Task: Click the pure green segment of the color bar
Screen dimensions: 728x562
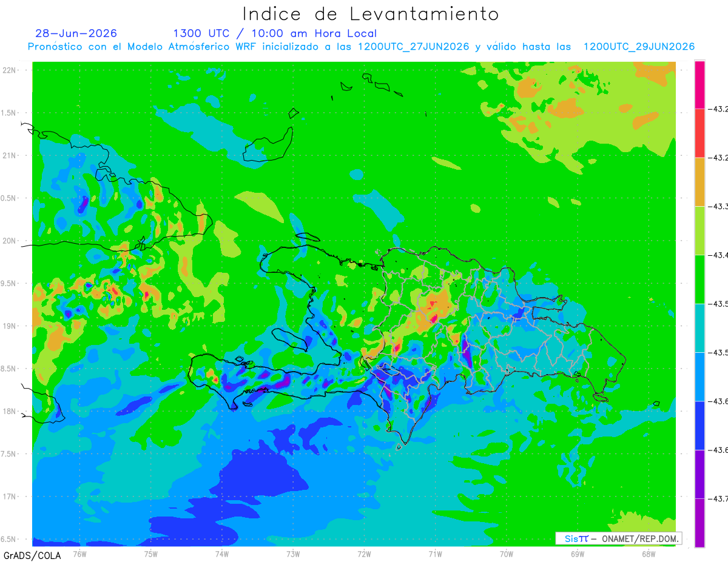Action: point(699,279)
